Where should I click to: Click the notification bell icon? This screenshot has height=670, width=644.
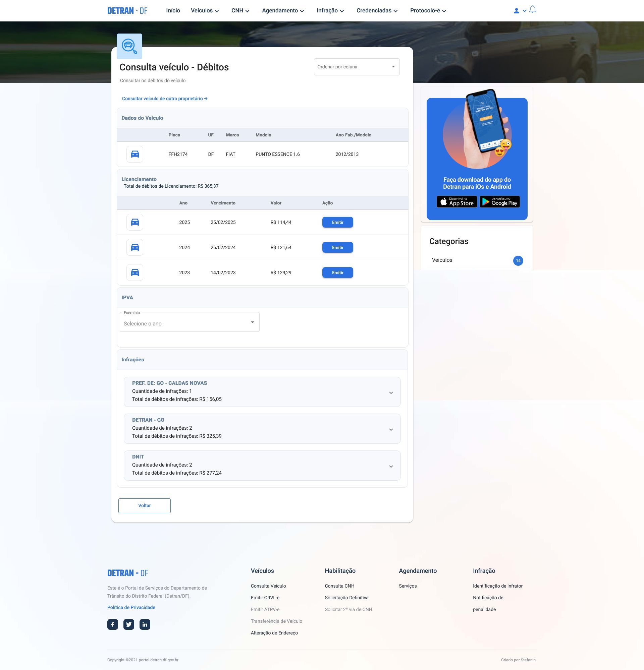tap(533, 10)
